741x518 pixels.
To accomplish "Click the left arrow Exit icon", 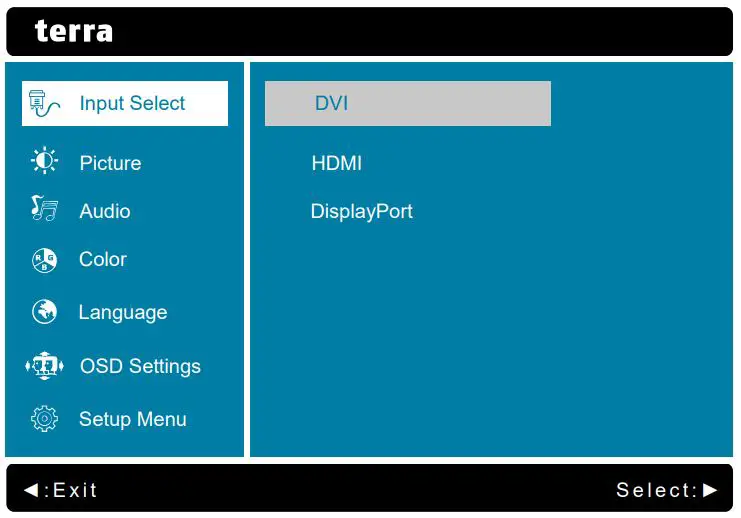I will pos(31,489).
